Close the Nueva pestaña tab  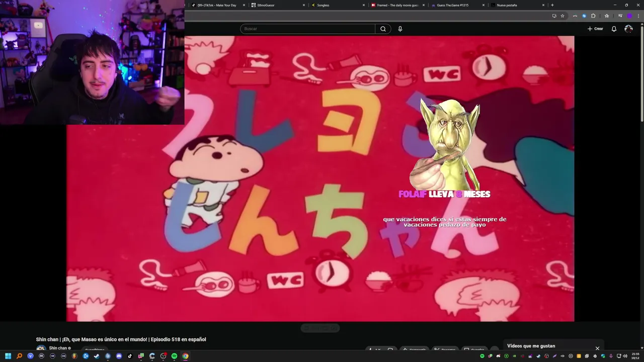(543, 5)
